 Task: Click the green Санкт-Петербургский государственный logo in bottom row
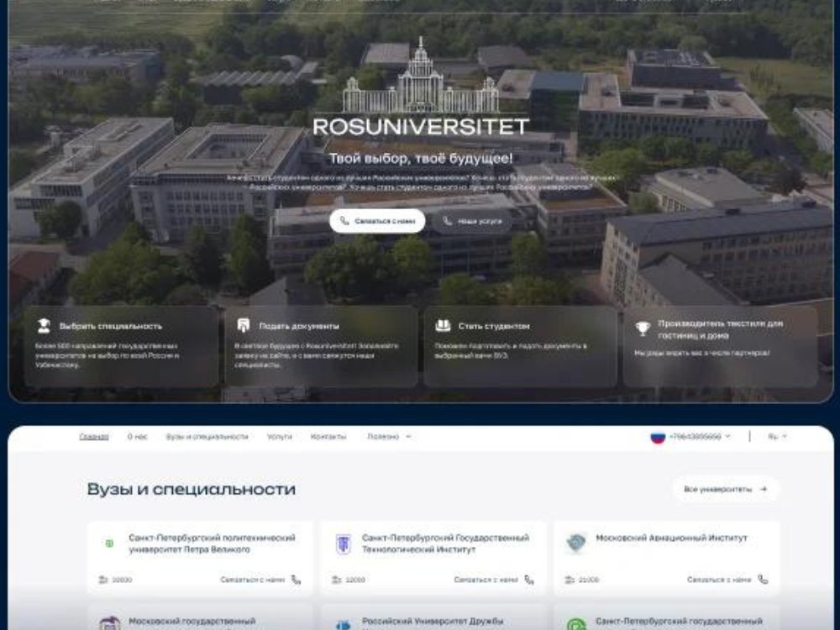(576, 625)
